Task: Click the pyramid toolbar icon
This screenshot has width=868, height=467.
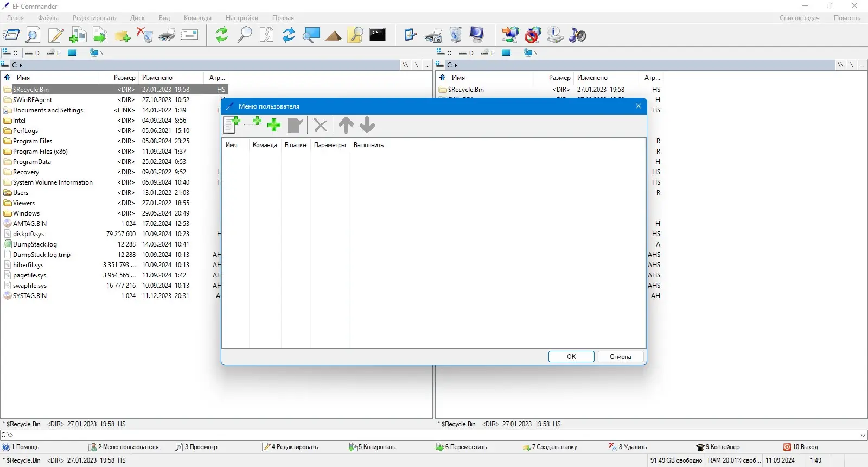Action: click(334, 35)
